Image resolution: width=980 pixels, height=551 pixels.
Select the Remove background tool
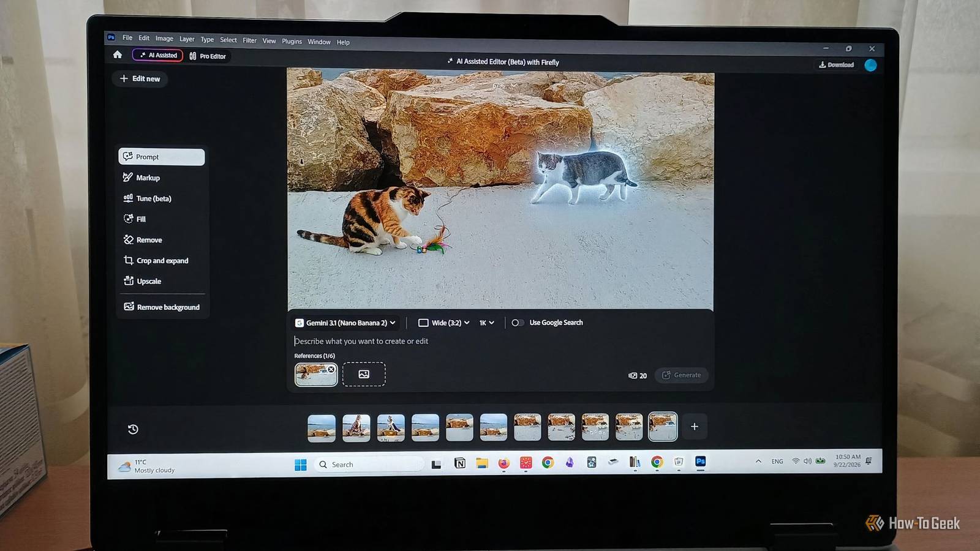(162, 307)
